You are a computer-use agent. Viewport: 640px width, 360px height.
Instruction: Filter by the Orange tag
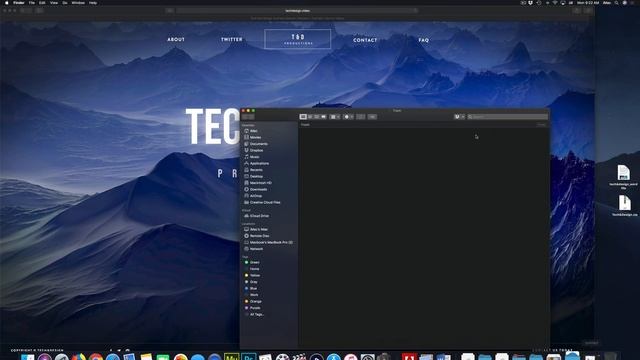tap(253, 302)
